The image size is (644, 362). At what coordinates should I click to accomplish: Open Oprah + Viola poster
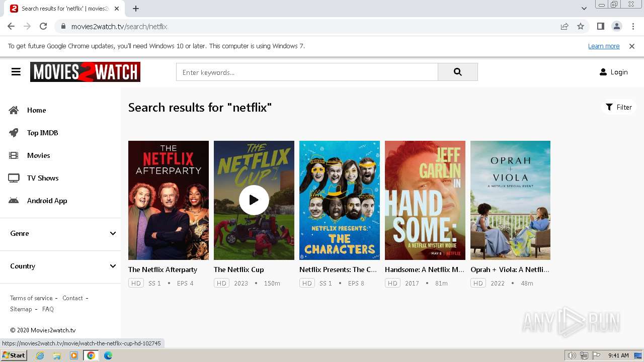(510, 200)
